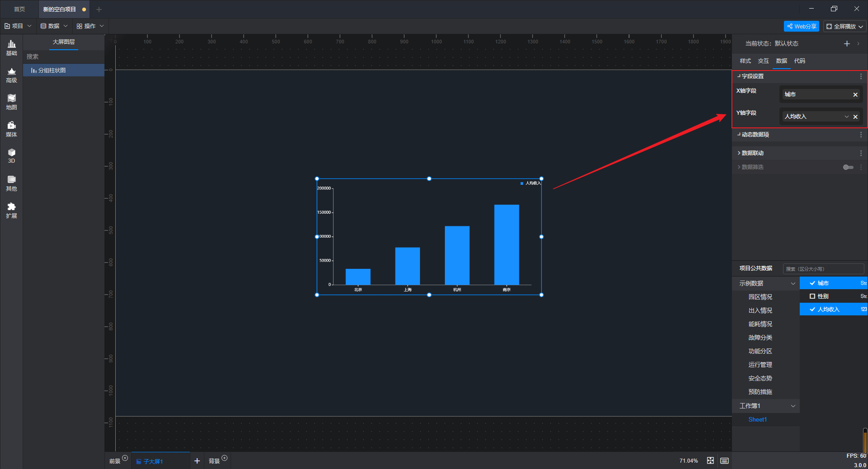
Task: Open more options for 数据联动 section
Action: click(x=861, y=153)
